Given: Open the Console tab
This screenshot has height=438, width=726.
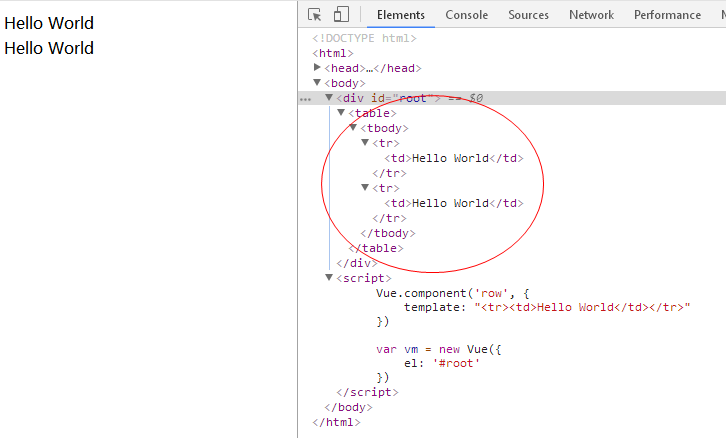Looking at the screenshot, I should (x=466, y=15).
